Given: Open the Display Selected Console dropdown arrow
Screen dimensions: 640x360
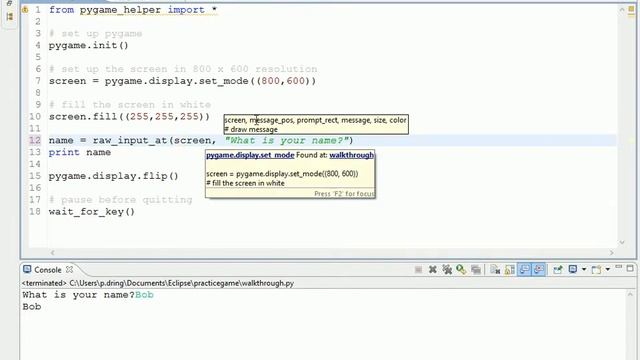Looking at the screenshot, I should [x=584, y=270].
